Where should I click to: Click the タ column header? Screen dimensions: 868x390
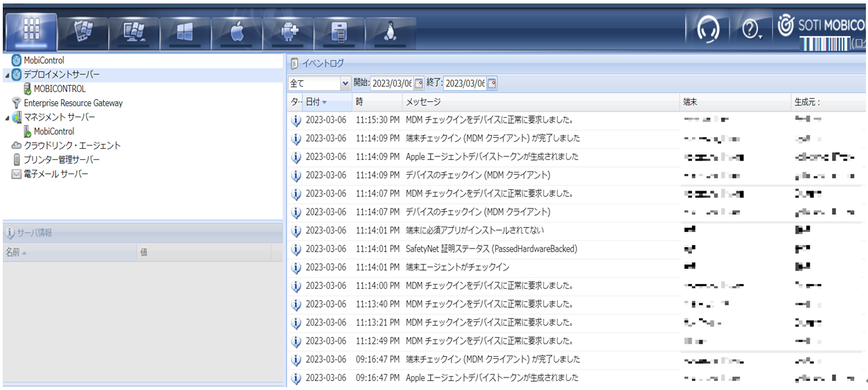click(294, 102)
